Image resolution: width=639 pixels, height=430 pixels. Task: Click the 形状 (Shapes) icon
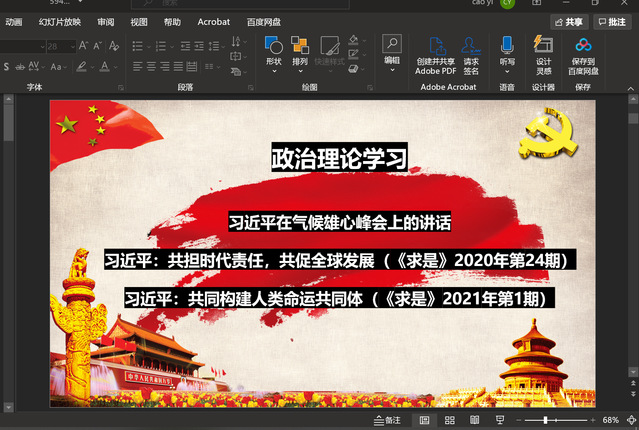click(273, 50)
